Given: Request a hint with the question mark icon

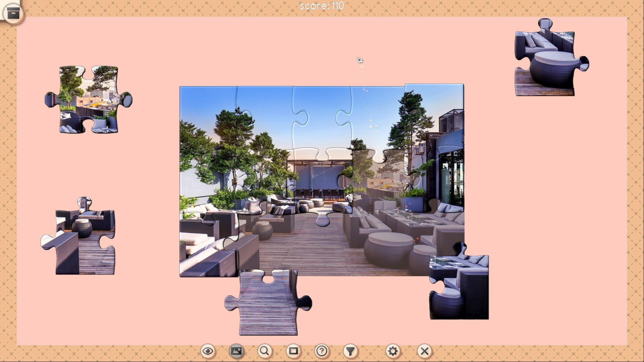Looking at the screenshot, I should click(x=322, y=351).
